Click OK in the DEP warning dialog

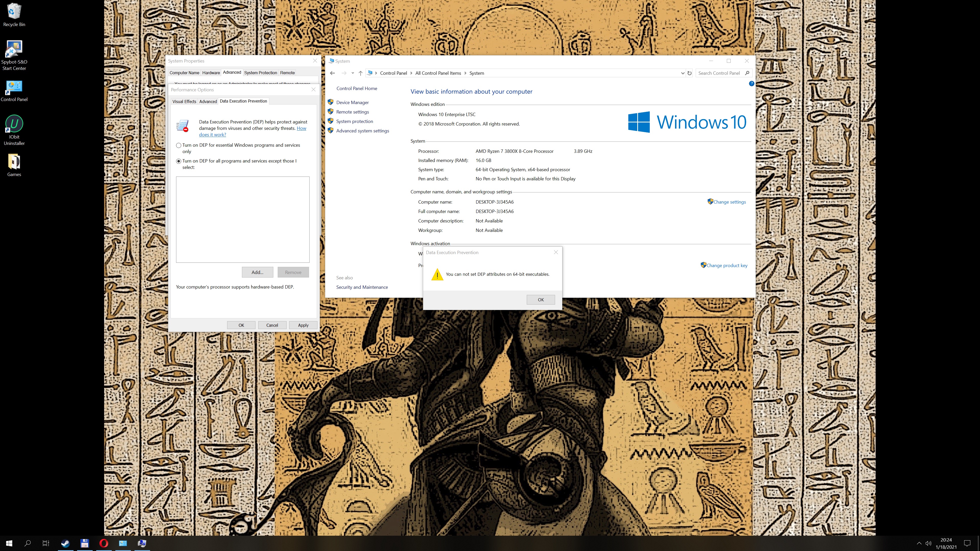click(x=541, y=300)
